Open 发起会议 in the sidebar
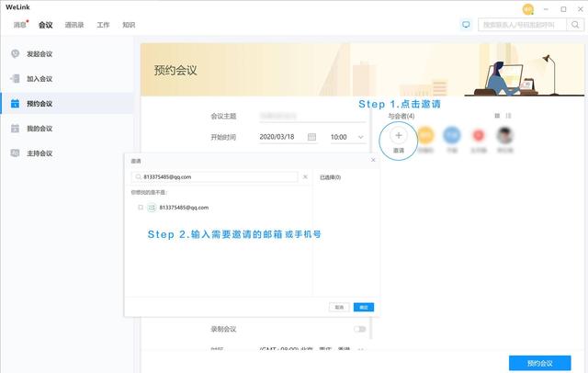 pyautogui.click(x=40, y=54)
